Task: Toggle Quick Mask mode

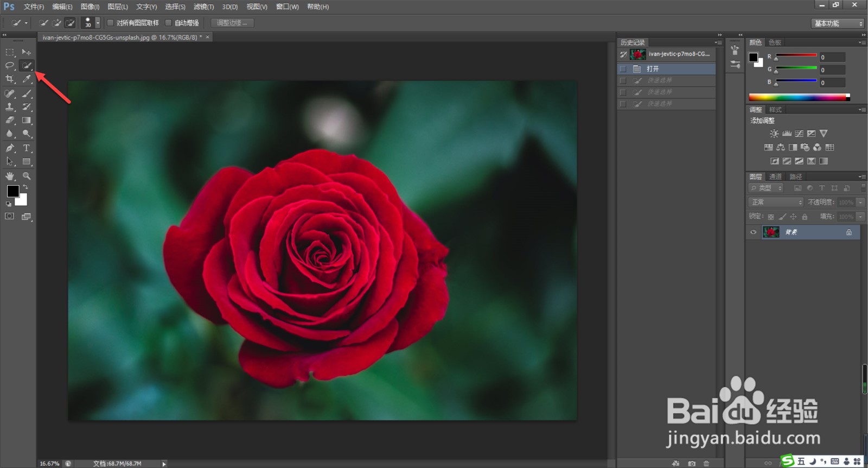Action: pos(10,216)
